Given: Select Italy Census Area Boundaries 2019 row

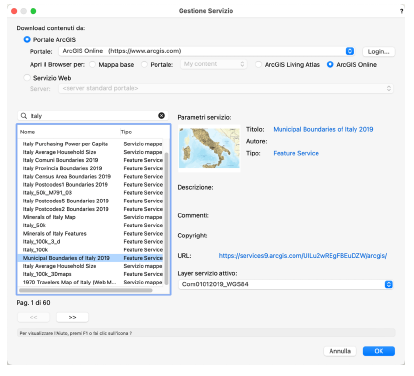Looking at the screenshot, I should (91, 176).
